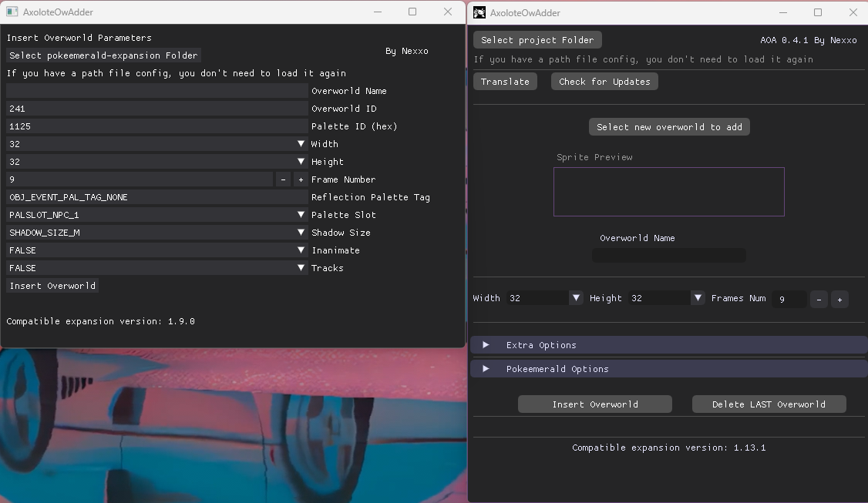Open the Palette Slot dropdown

click(301, 215)
